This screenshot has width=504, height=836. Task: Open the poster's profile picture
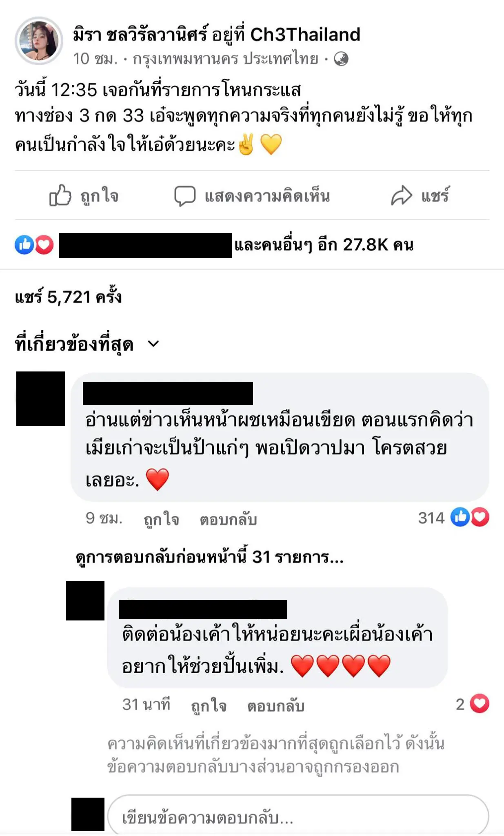click(x=39, y=41)
